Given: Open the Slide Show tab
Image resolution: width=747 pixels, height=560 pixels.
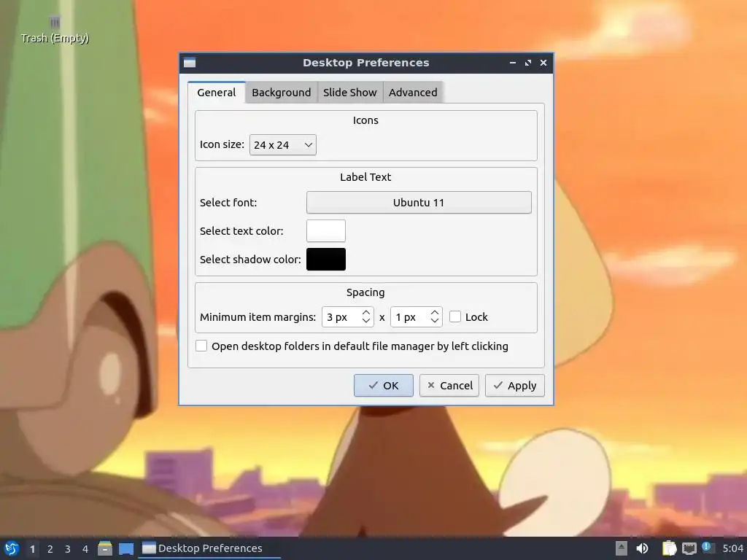Looking at the screenshot, I should 349,93.
